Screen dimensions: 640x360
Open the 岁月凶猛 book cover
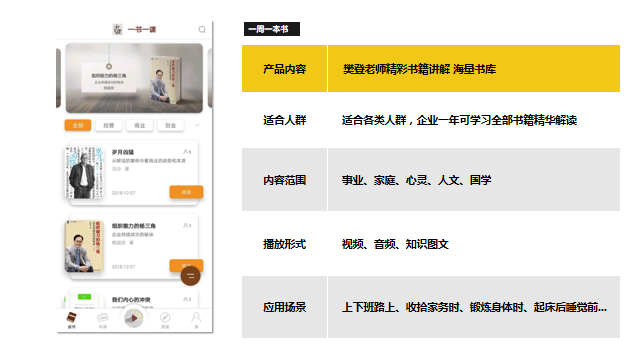coord(84,172)
